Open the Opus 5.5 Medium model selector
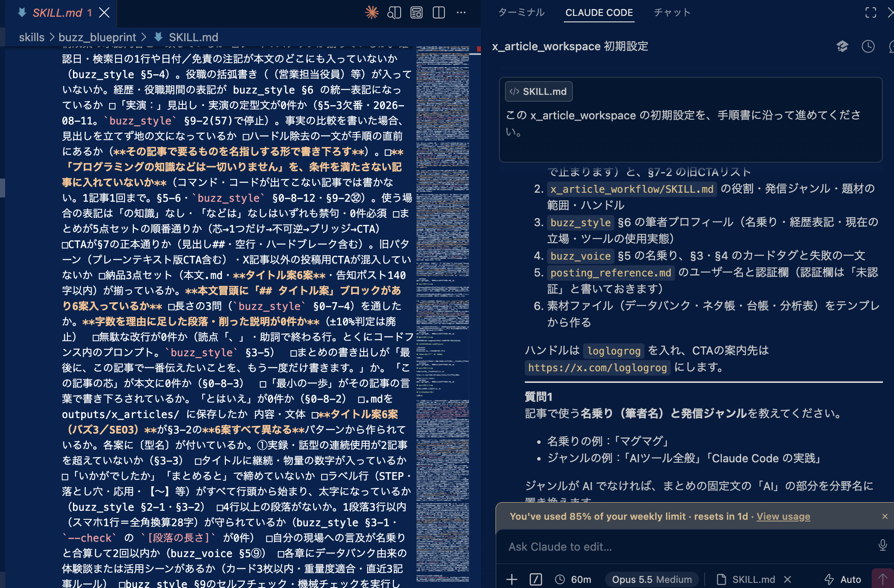 pyautogui.click(x=652, y=579)
